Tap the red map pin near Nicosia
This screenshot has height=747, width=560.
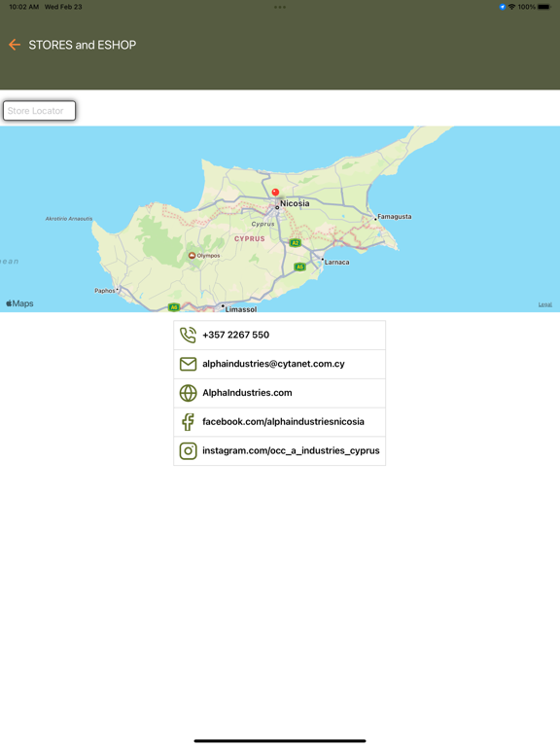coord(275,193)
